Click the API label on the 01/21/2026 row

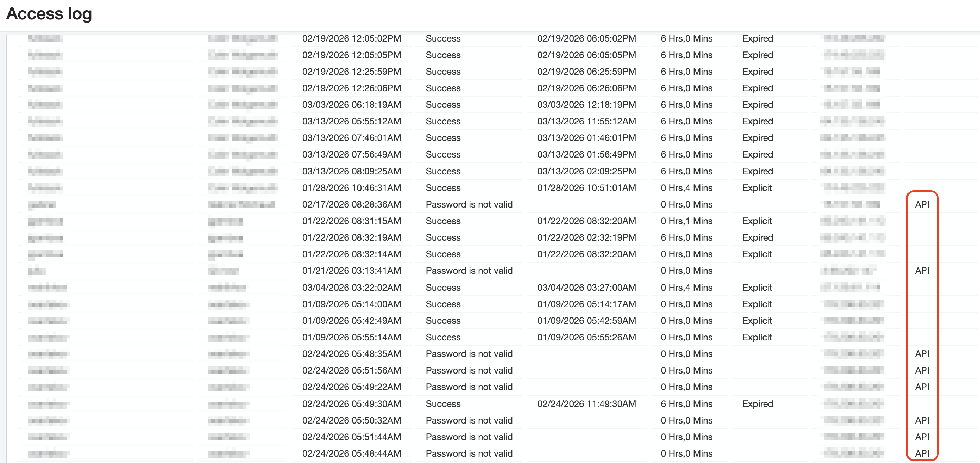922,270
